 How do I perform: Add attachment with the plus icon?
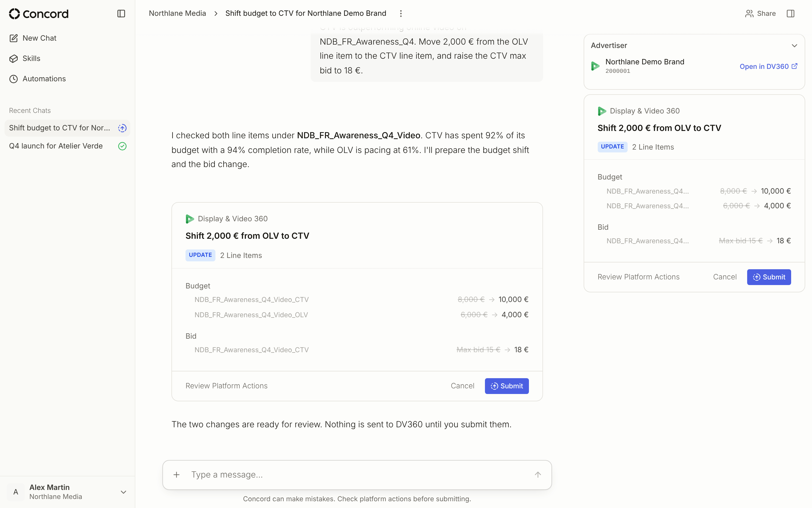(176, 474)
